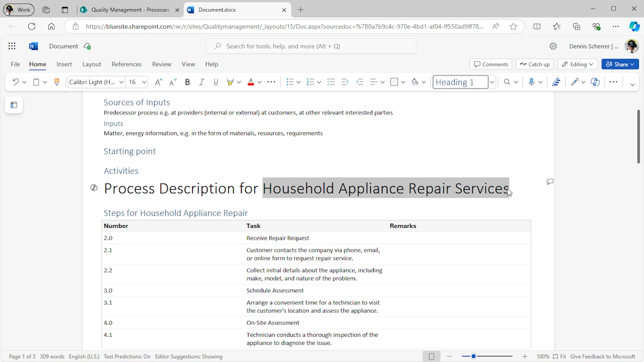Screen dimensions: 644x362
Task: Open Copilot from the ribbon
Action: 595,82
